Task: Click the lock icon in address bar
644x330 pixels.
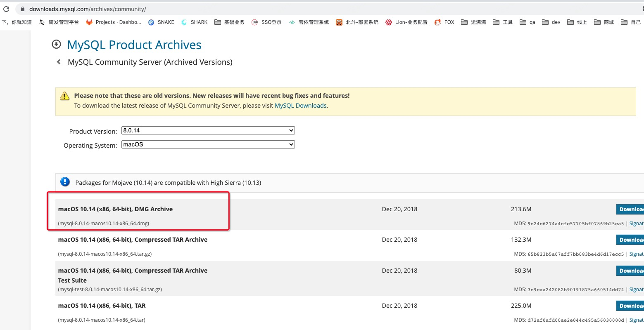Action: pyautogui.click(x=23, y=9)
